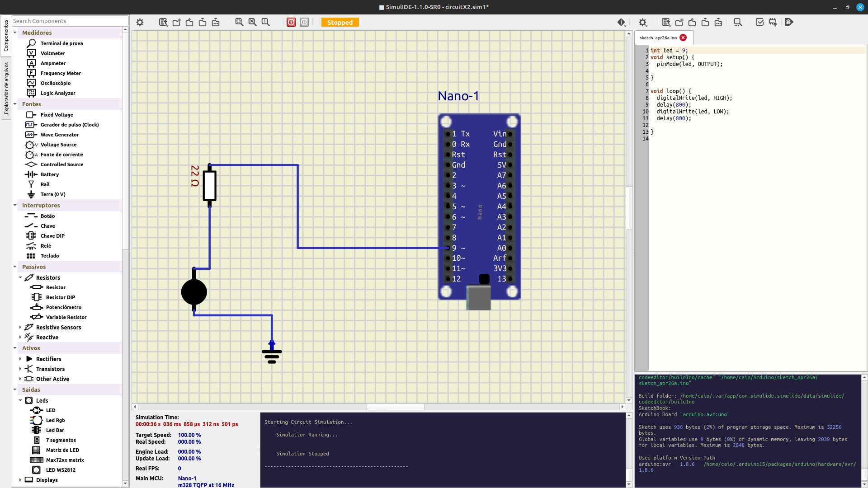The image size is (868, 488).
Task: Click the 22 Ω resistor on canvas
Action: pos(209,185)
